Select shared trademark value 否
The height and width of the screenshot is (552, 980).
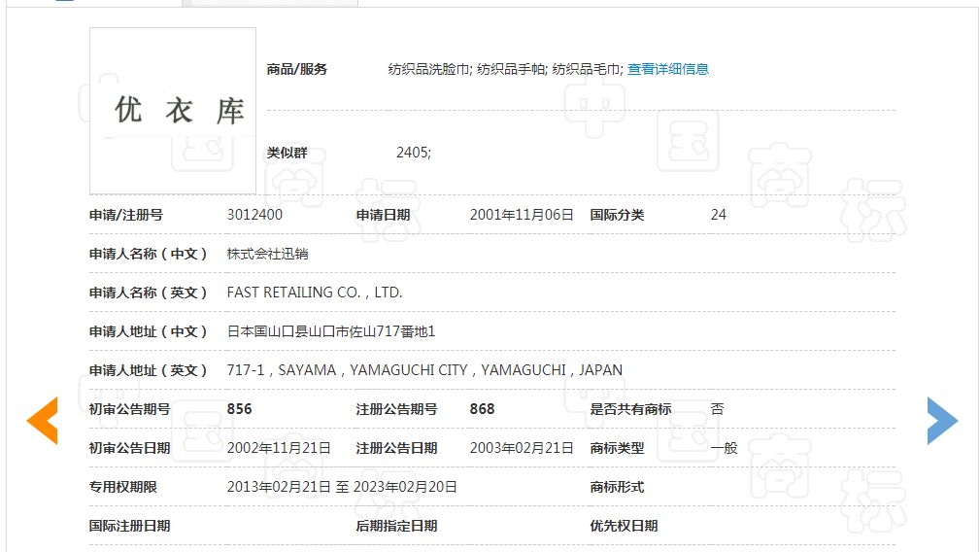(717, 409)
